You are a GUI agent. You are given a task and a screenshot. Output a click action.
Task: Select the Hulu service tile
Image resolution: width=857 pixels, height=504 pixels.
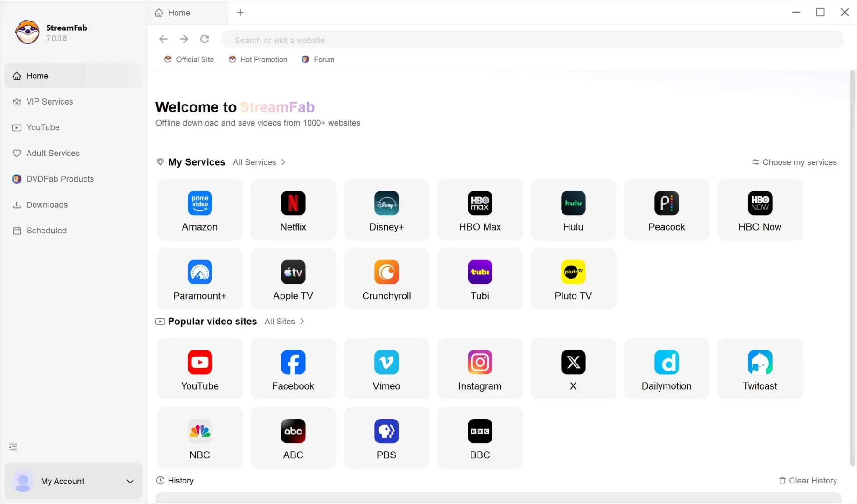pyautogui.click(x=573, y=210)
